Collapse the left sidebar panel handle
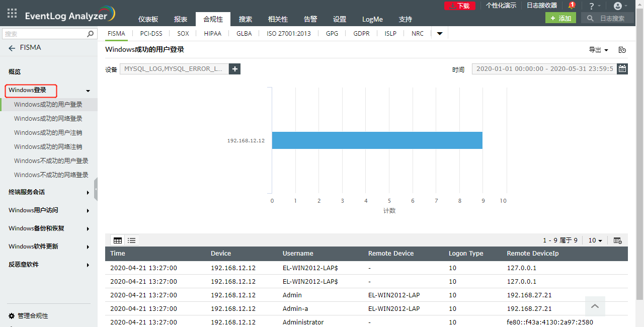Viewport: 644px width, 327px height. click(96, 189)
